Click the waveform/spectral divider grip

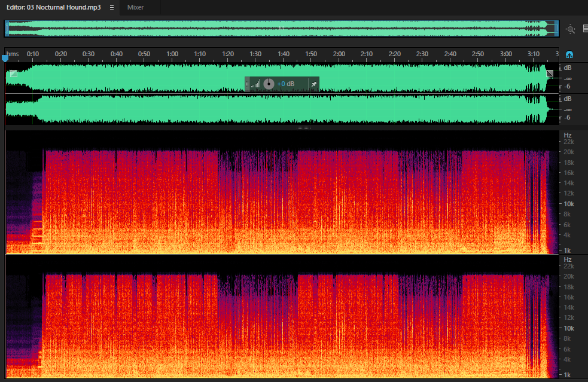point(303,127)
